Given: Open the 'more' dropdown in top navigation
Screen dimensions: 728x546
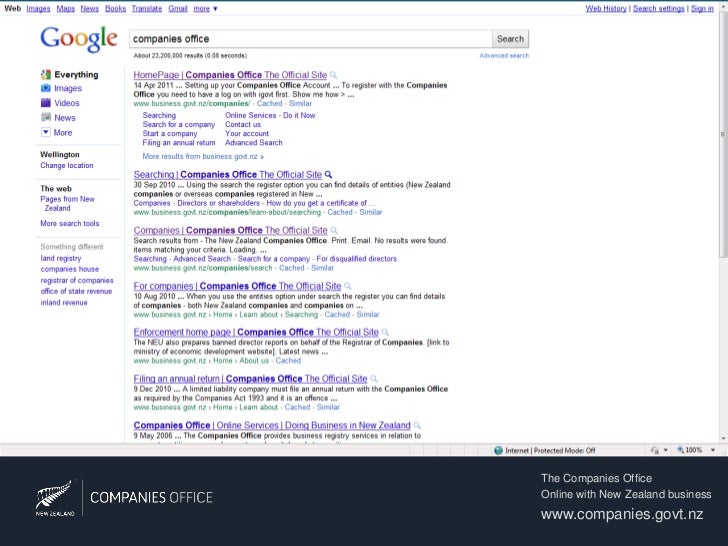Looking at the screenshot, I should (205, 8).
